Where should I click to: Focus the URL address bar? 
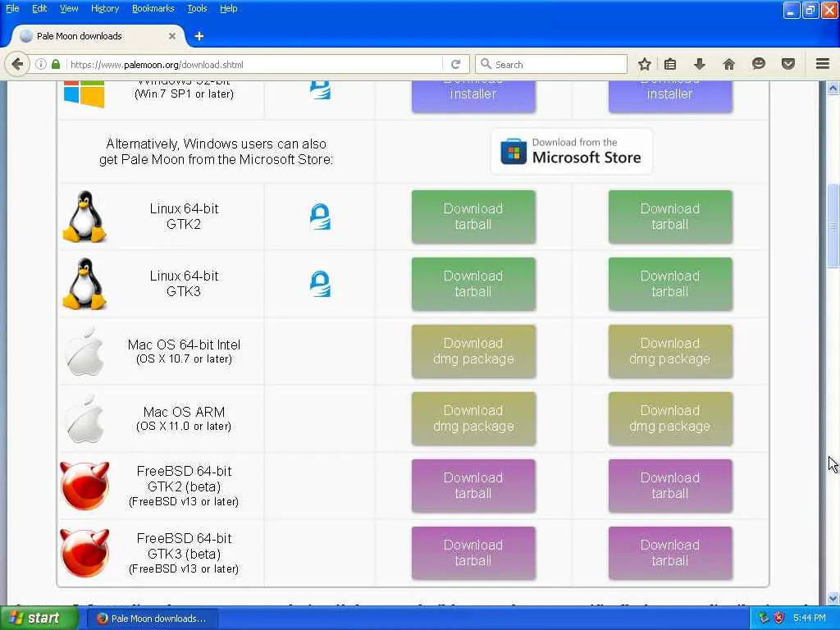(x=255, y=64)
